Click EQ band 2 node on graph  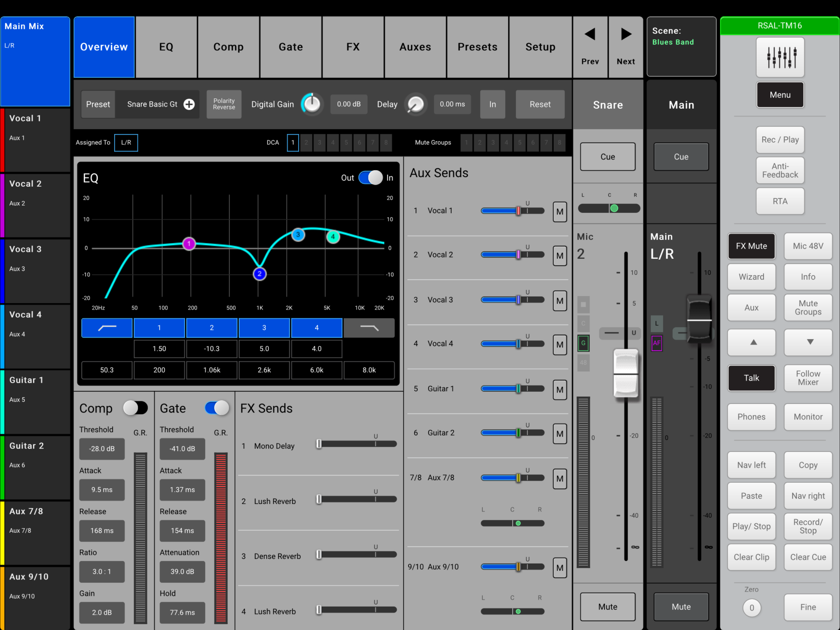260,273
